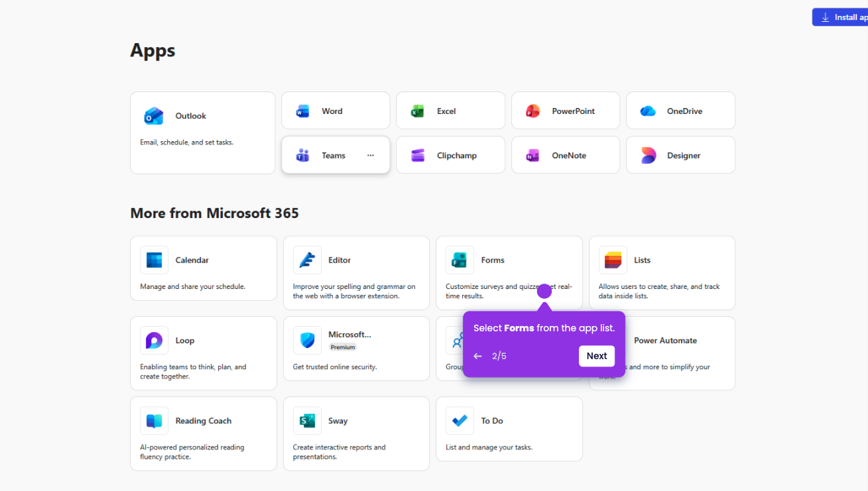Viewport: 868px width, 491px height.
Task: Click the Loop app icon
Action: (x=154, y=341)
